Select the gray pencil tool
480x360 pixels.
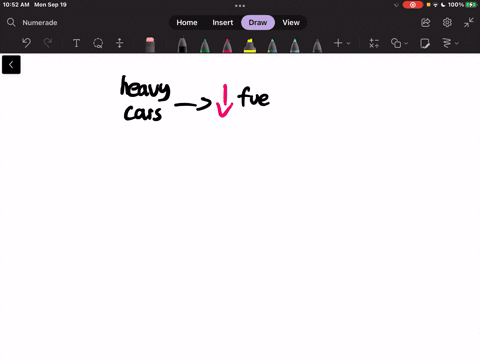[317, 46]
